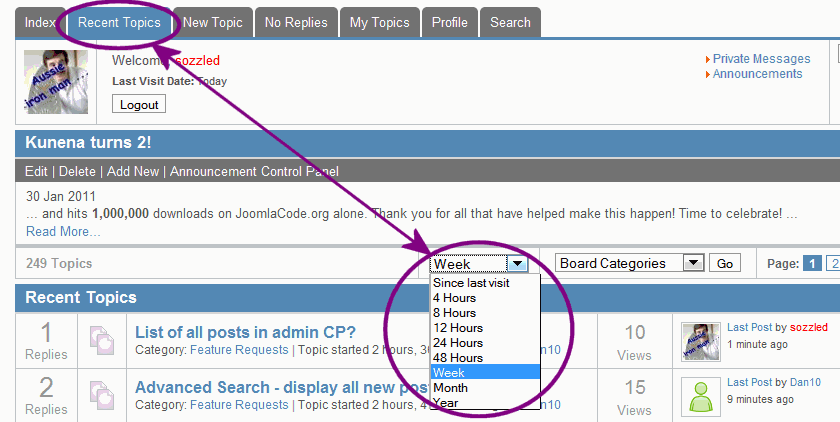The image size is (840, 422).
Task: Open the Private Messages link
Action: [761, 59]
